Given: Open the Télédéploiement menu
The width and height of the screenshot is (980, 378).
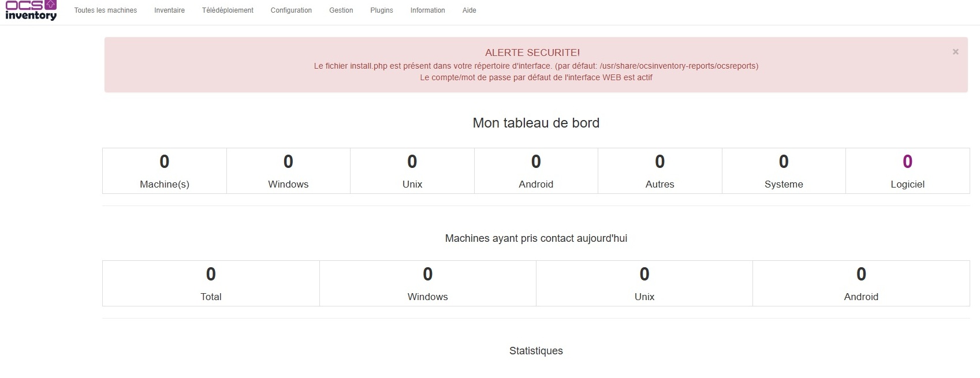Looking at the screenshot, I should [x=227, y=10].
